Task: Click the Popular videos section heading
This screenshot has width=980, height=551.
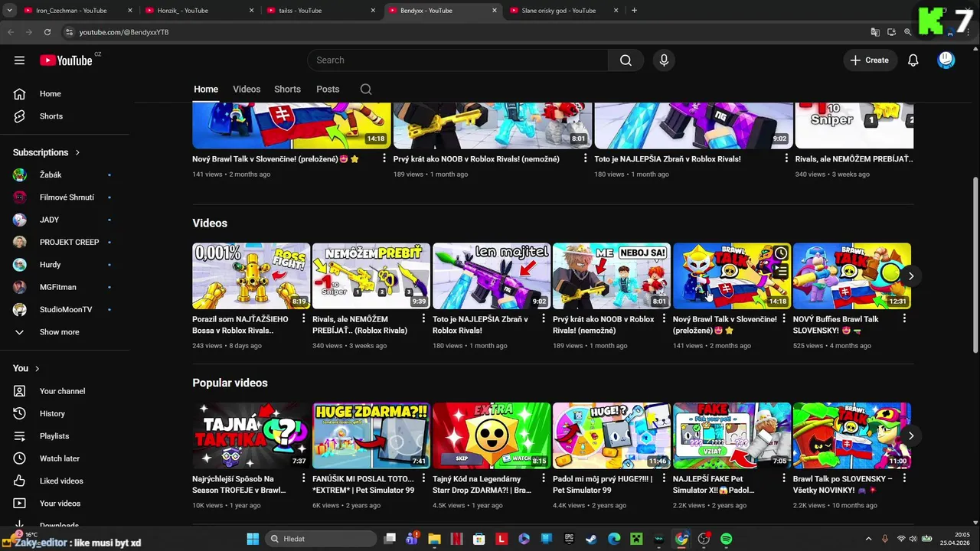Action: [x=230, y=383]
